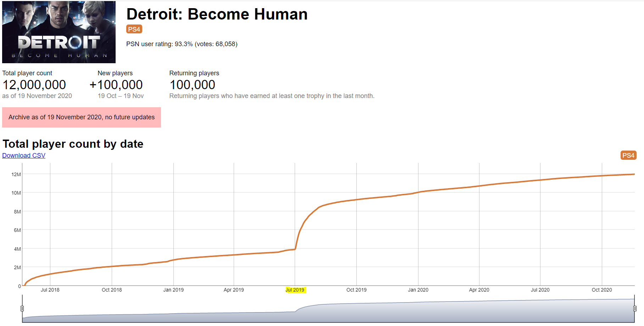Click the 10M y-axis label

click(x=16, y=193)
